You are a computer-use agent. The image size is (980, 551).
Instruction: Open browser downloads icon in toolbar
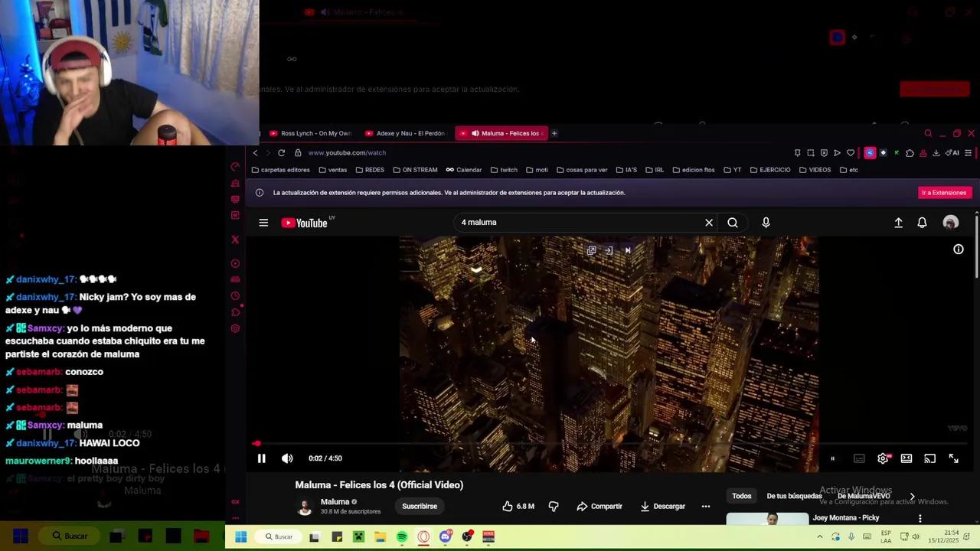click(936, 153)
